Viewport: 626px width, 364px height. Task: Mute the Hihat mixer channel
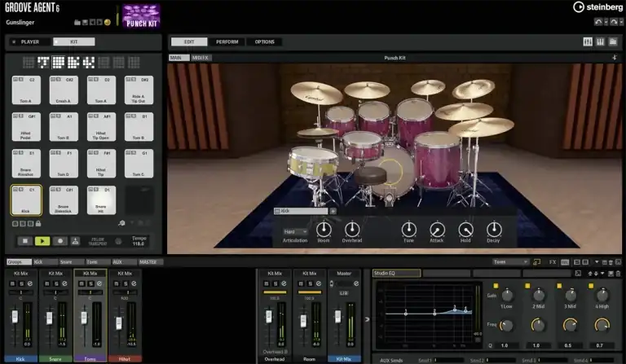tap(117, 283)
